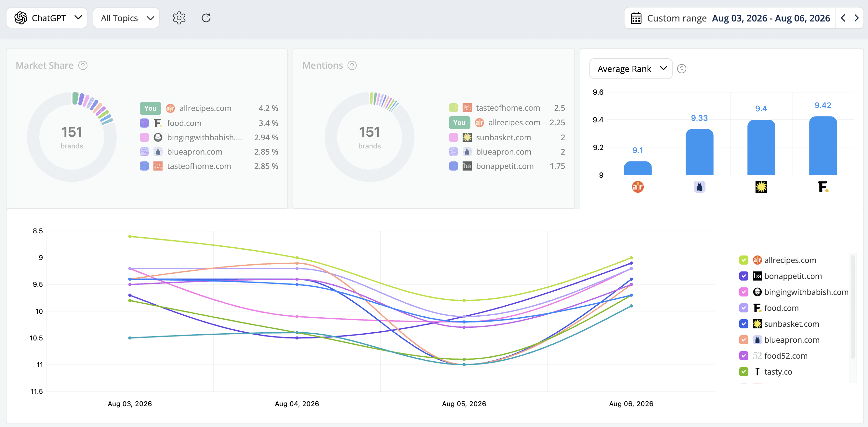The image size is (868, 427).
Task: Click the tasteofhome icon in Market Share list
Action: [x=158, y=166]
